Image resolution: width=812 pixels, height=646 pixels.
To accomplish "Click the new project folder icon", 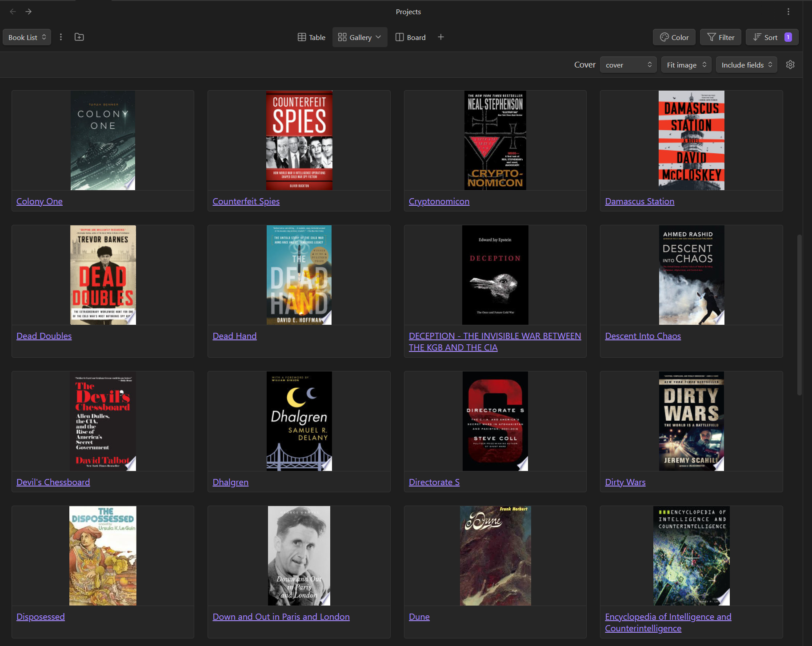I will click(x=79, y=37).
